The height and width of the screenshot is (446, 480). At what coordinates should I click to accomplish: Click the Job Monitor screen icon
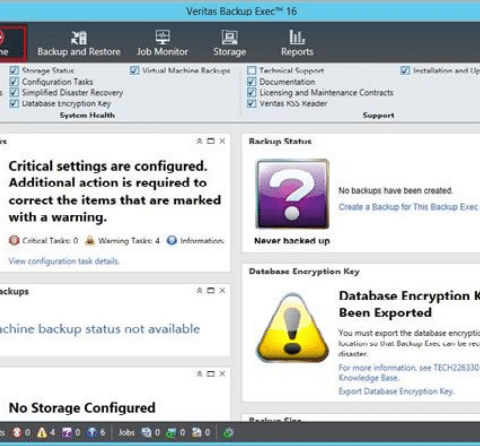(163, 37)
